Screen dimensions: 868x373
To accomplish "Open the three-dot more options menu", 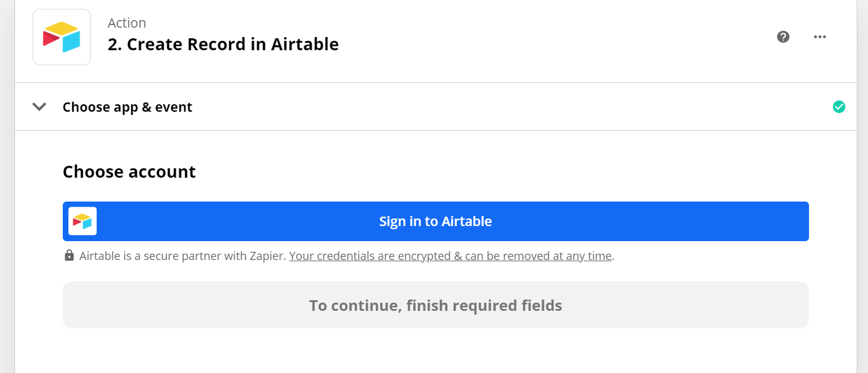I will [820, 36].
